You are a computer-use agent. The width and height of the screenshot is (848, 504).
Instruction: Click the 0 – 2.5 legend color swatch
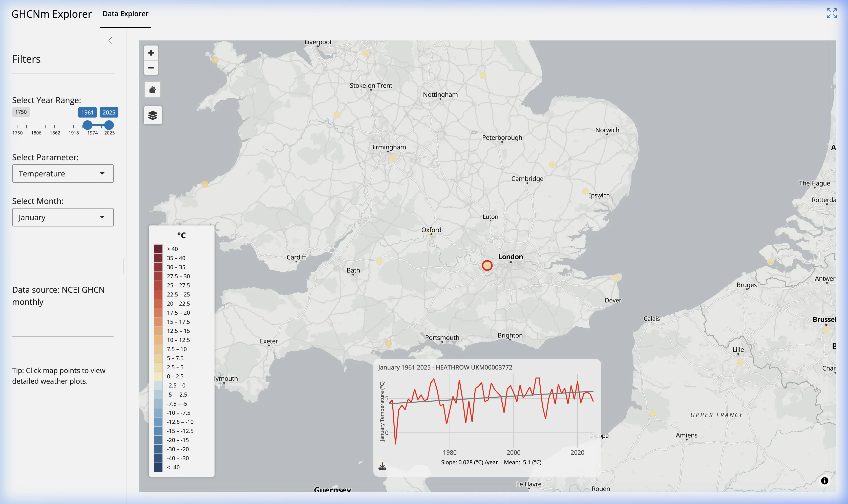pos(158,376)
